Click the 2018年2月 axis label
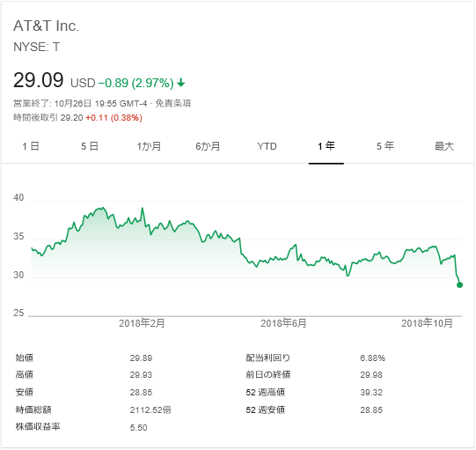Viewport: 476px width, 450px height. [142, 323]
